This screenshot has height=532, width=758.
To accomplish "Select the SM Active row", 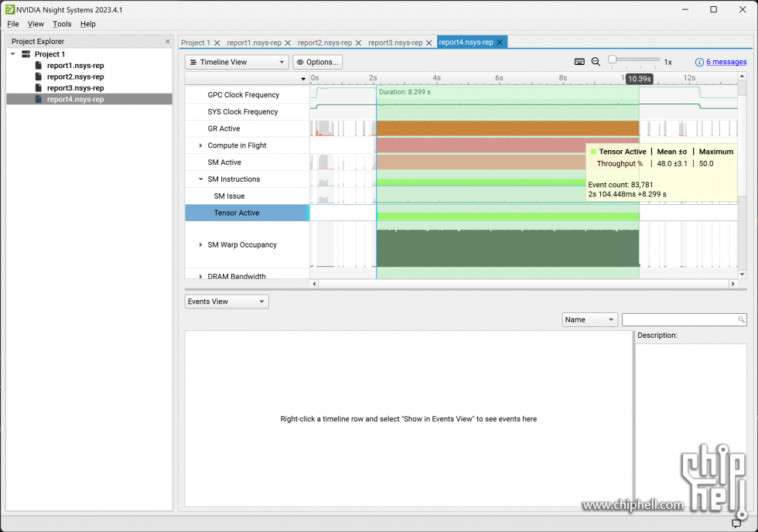I will pos(247,162).
